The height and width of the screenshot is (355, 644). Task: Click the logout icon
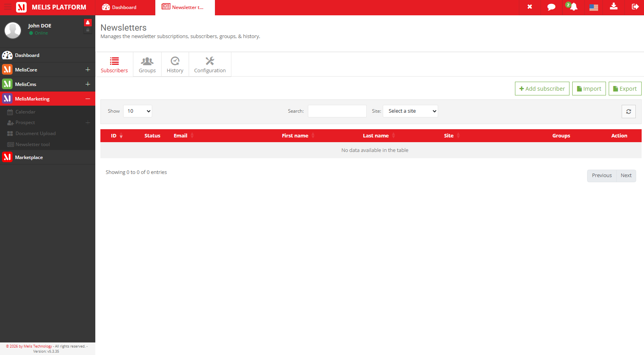point(635,7)
